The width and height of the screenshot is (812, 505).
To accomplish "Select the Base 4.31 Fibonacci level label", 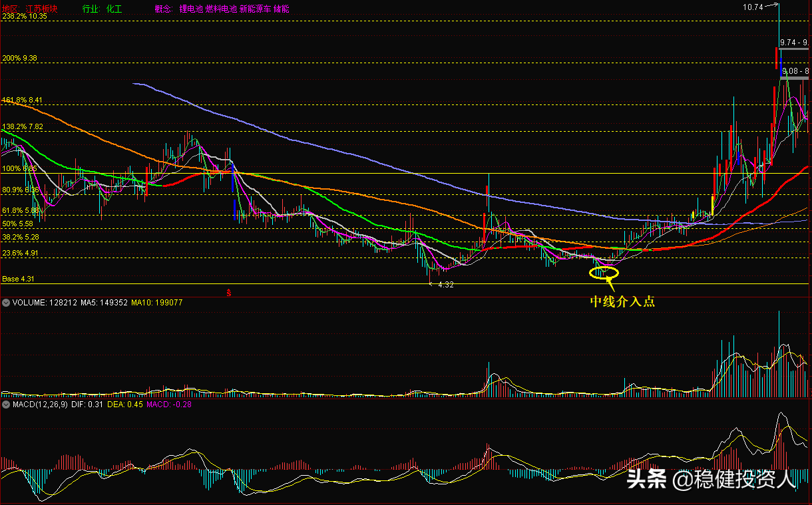I will coord(19,279).
